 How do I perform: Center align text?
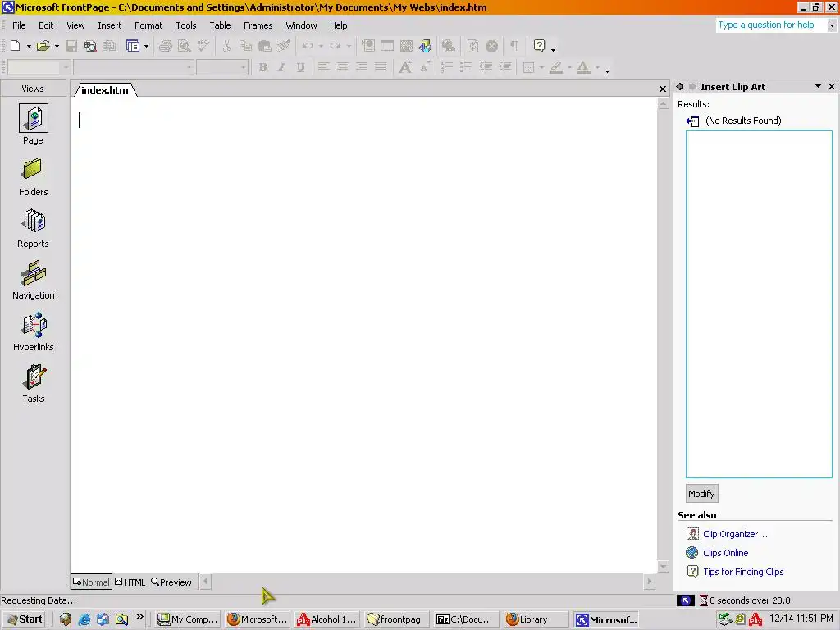[342, 67]
